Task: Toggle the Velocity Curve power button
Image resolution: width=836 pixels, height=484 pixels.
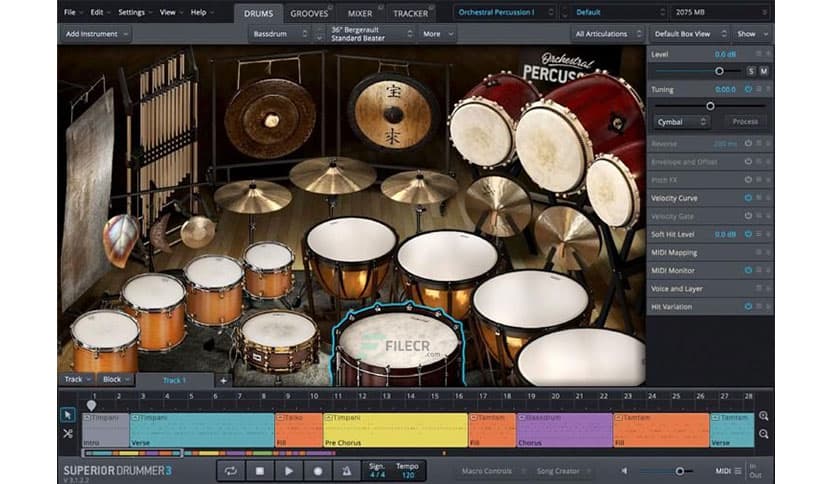Action: pyautogui.click(x=748, y=198)
